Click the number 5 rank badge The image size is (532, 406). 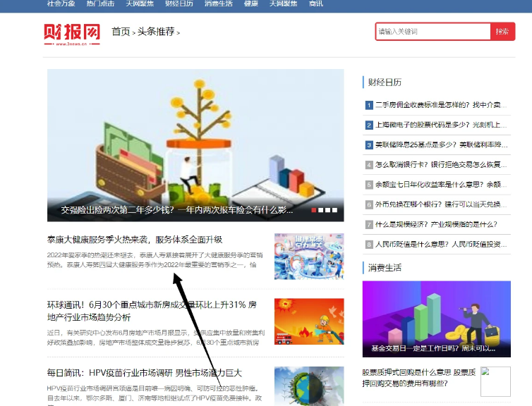[369, 185]
